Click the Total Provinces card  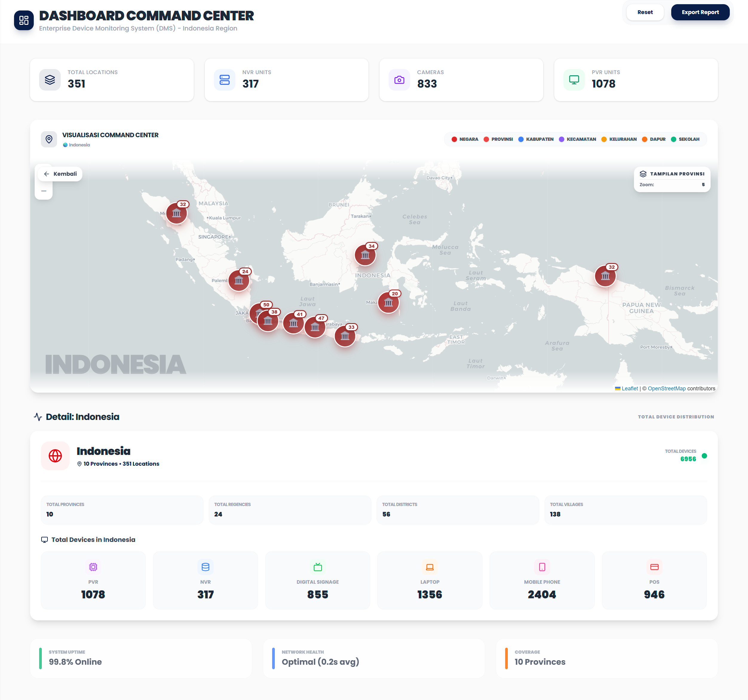coord(122,510)
